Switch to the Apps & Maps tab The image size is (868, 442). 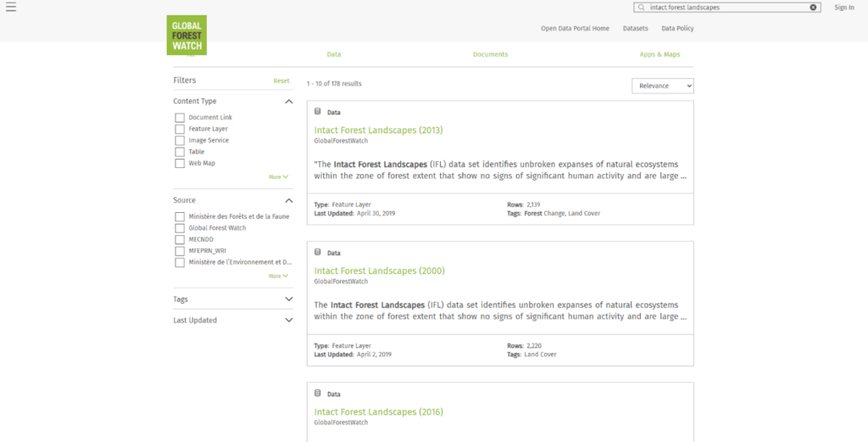coord(659,54)
